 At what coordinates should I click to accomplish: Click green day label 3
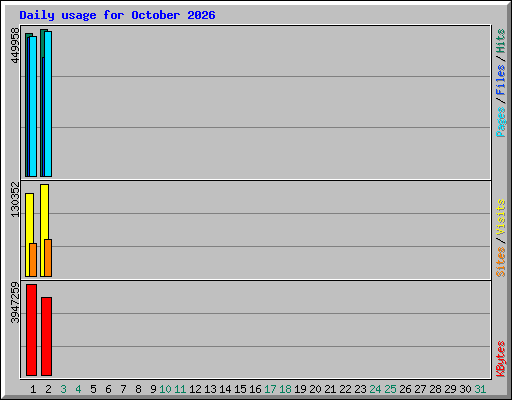[63, 389]
